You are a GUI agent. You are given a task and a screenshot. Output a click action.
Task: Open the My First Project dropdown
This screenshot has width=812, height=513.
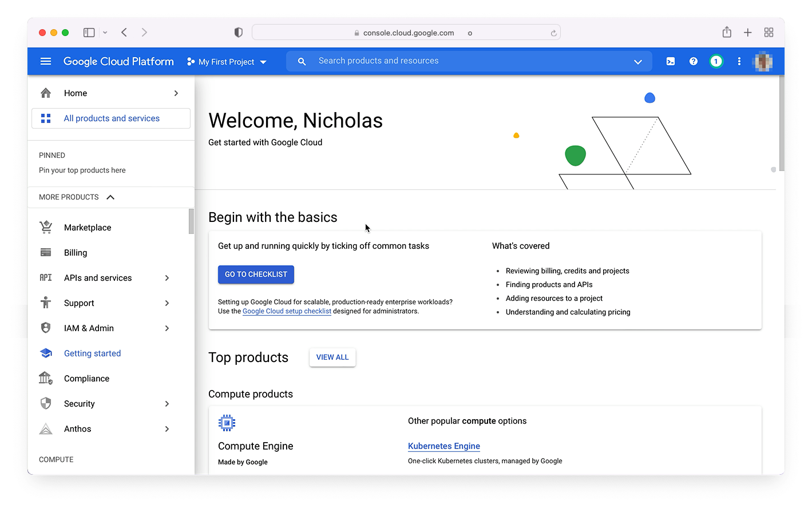pos(227,62)
